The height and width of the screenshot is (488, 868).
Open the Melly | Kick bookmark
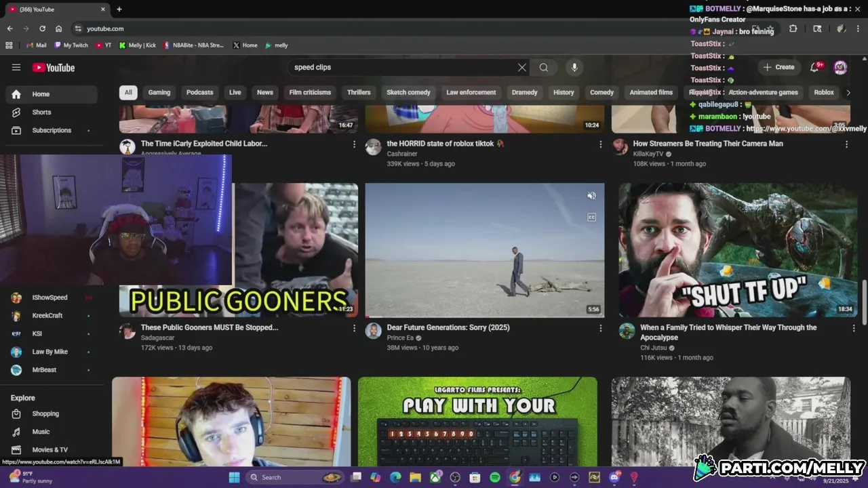[138, 45]
